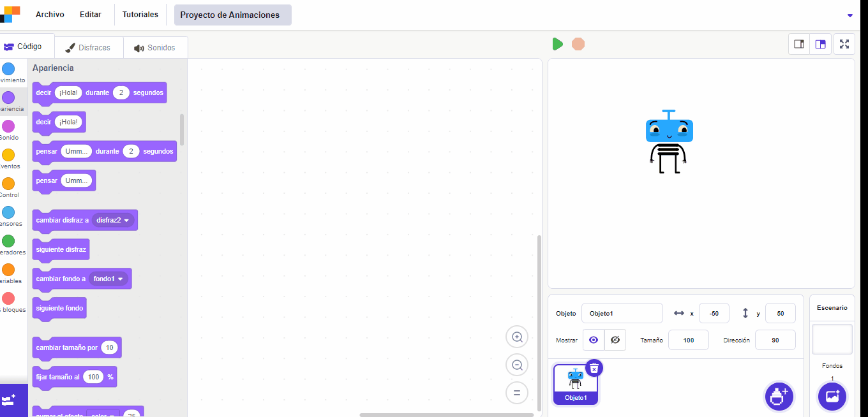Click the pensar Umm... durante 2 segundos block
This screenshot has width=868, height=417.
point(104,151)
